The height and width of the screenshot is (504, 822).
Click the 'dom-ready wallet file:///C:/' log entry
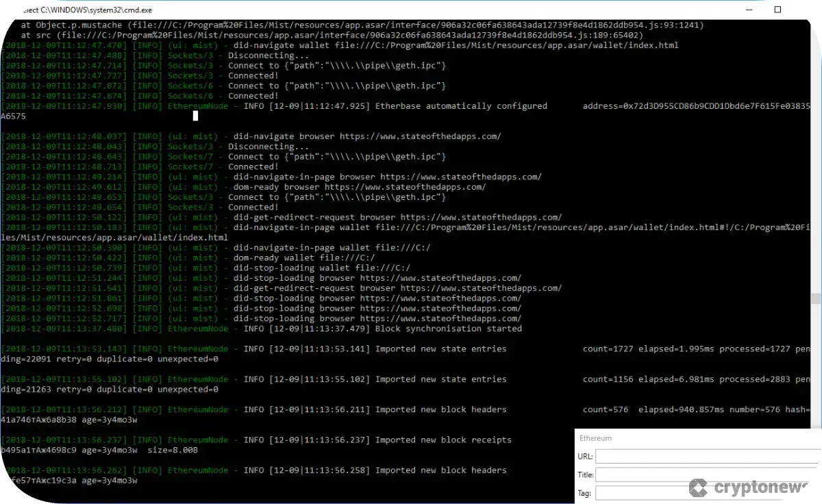click(x=304, y=258)
